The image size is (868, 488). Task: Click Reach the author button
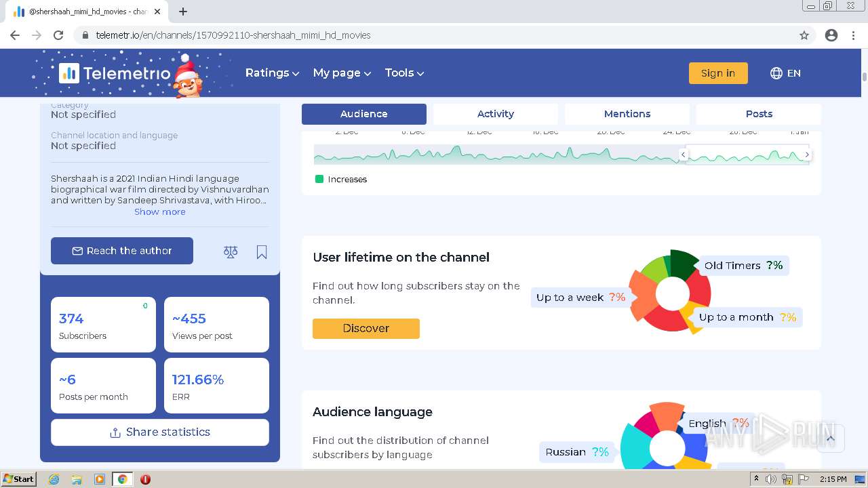point(122,251)
